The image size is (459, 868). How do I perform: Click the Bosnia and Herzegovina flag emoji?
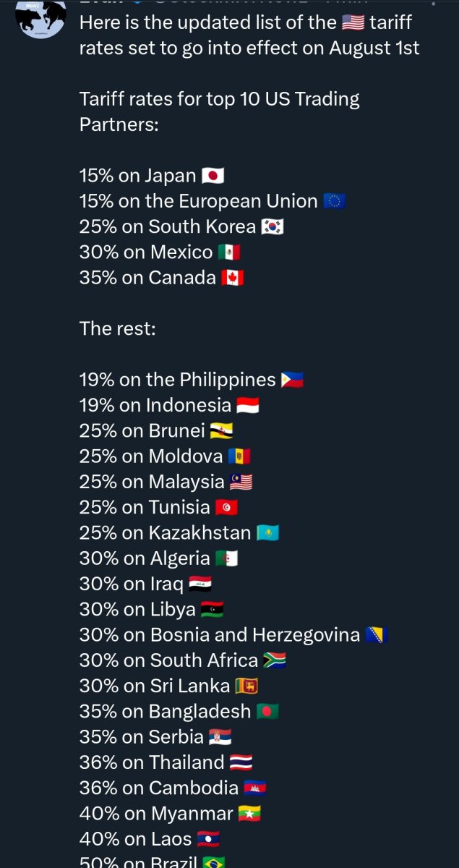(376, 635)
